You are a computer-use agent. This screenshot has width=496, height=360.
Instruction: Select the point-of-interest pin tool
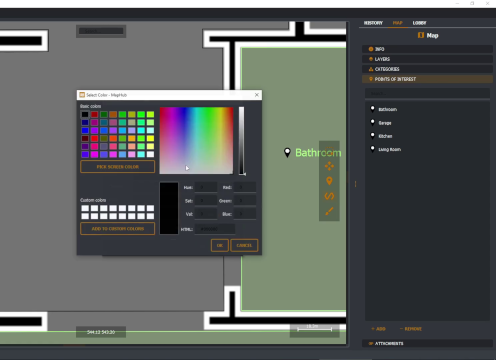[329, 181]
